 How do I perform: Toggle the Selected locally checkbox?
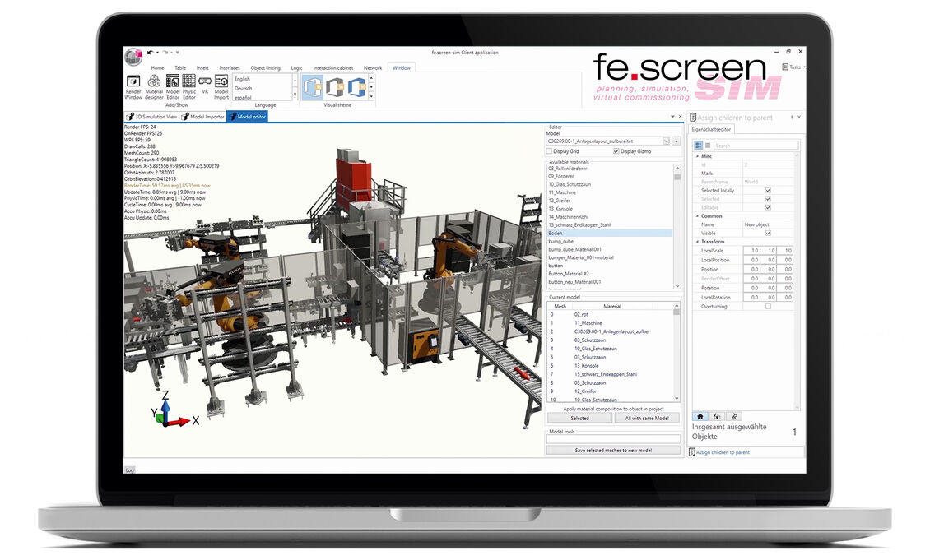768,191
